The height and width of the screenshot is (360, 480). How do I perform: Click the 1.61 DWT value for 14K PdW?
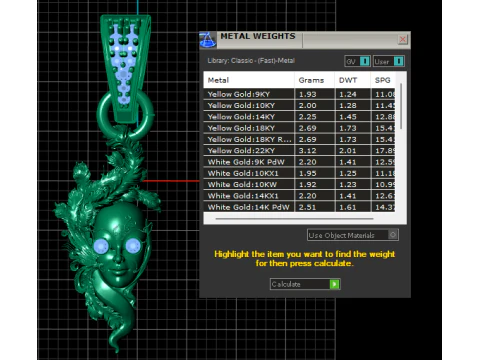pos(348,207)
